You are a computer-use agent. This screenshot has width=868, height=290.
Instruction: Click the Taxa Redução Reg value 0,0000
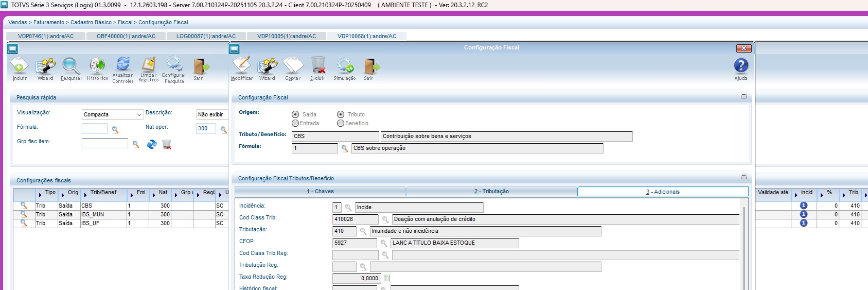pos(356,279)
